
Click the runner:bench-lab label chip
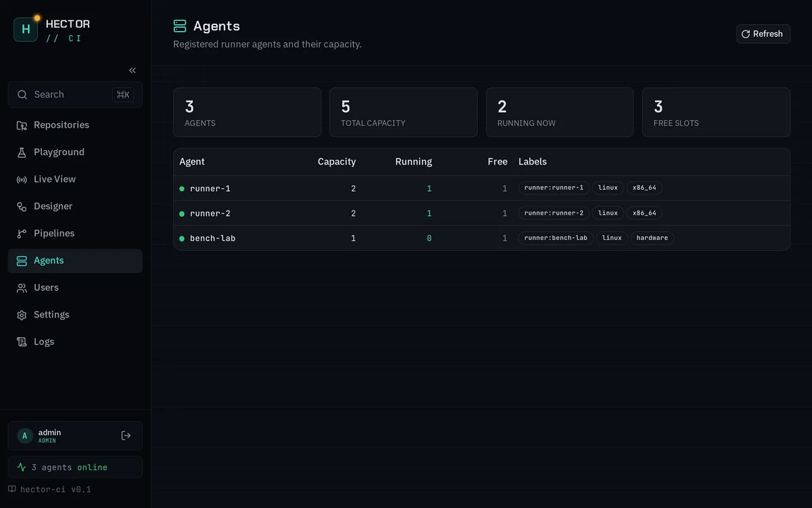556,238
